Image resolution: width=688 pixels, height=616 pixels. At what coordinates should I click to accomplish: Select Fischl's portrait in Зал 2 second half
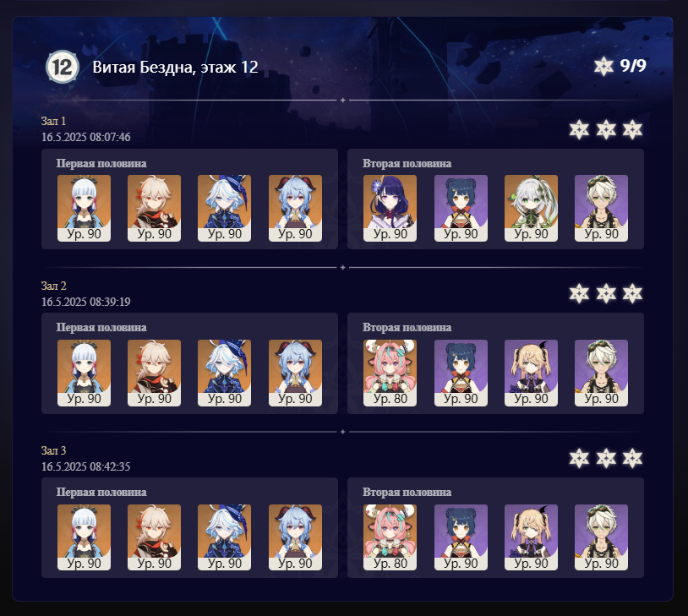(x=531, y=373)
